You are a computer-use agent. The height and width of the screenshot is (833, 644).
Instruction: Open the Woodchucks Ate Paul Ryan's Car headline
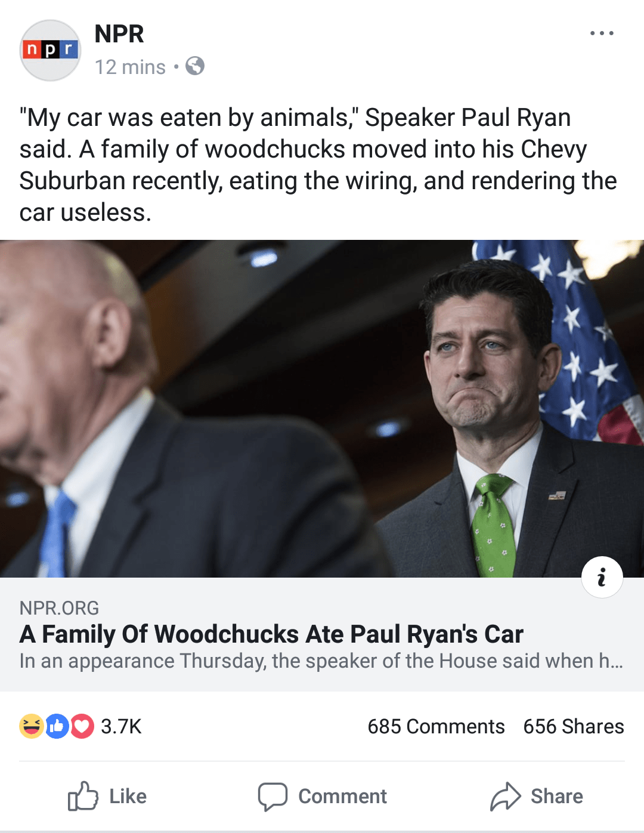[x=271, y=634]
